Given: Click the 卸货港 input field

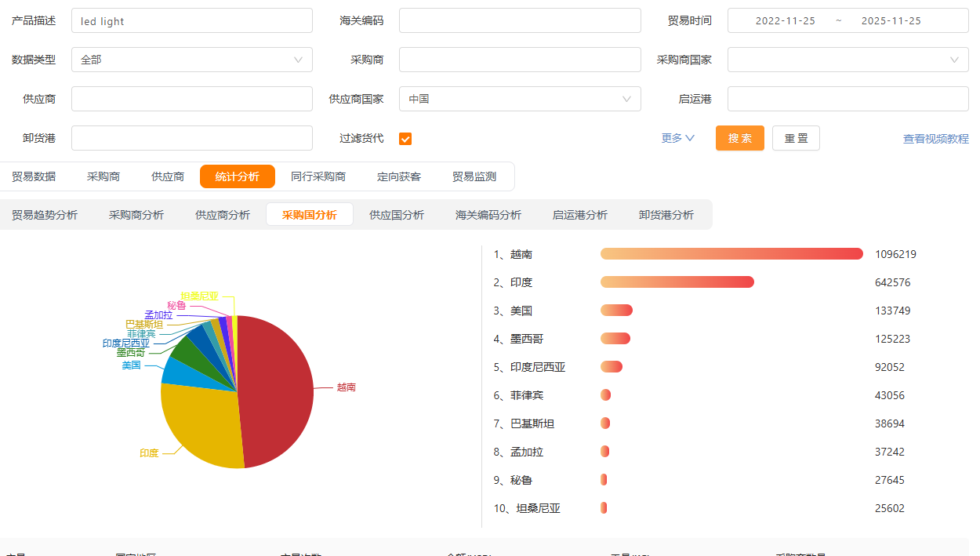Looking at the screenshot, I should (x=192, y=138).
